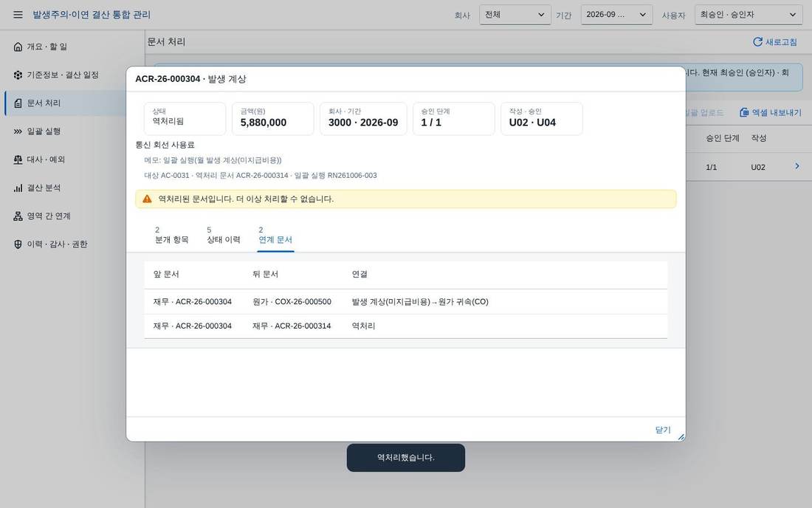This screenshot has height=508, width=812.
Task: Click the 영역 간 연계 hierarchy icon
Action: pos(18,216)
